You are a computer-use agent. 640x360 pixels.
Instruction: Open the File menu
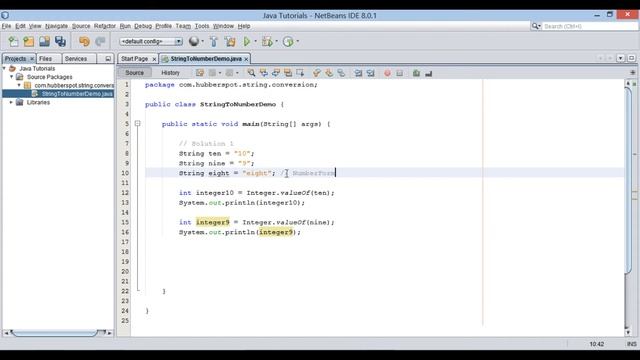(6, 26)
